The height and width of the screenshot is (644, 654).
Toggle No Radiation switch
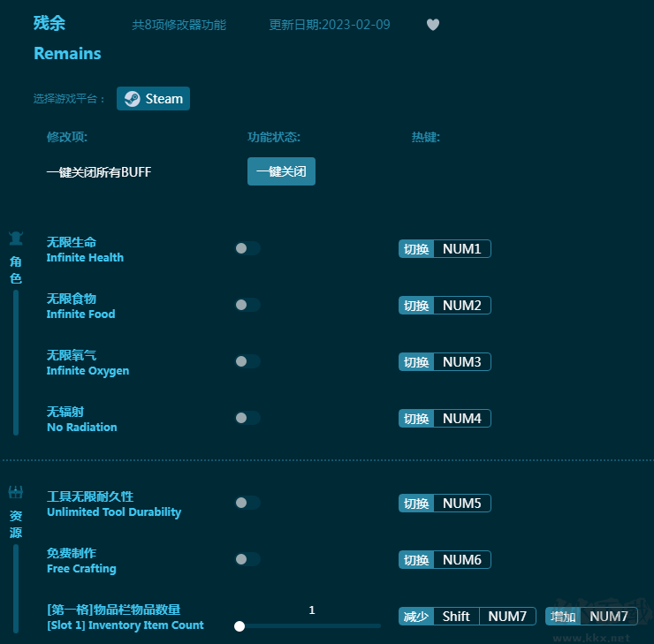[247, 418]
